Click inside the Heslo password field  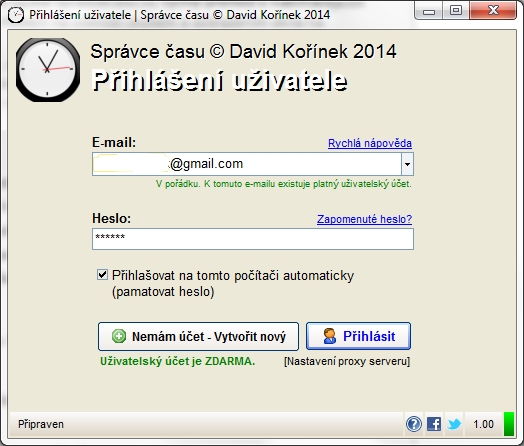point(253,239)
